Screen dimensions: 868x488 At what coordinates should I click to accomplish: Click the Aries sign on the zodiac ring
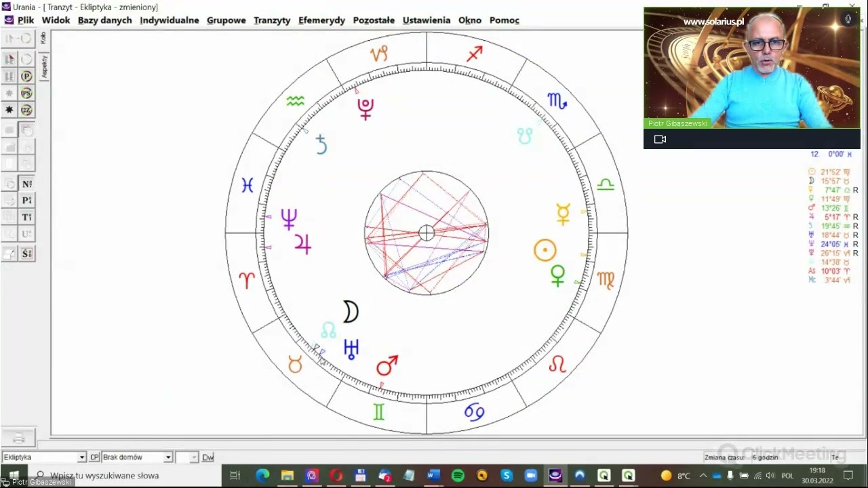click(247, 280)
